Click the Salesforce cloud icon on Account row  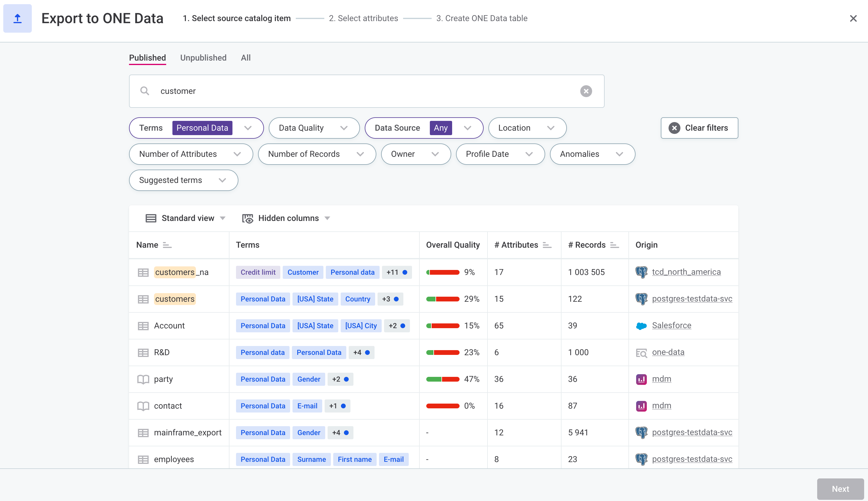pyautogui.click(x=642, y=325)
